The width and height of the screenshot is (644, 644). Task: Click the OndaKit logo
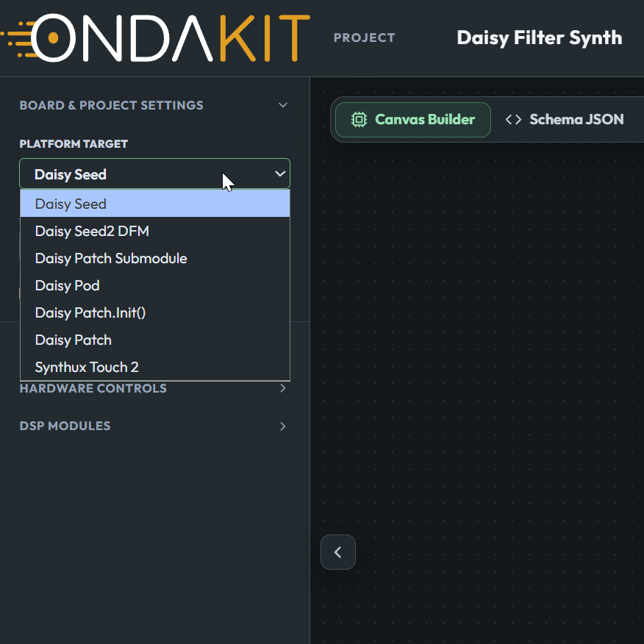click(x=155, y=37)
